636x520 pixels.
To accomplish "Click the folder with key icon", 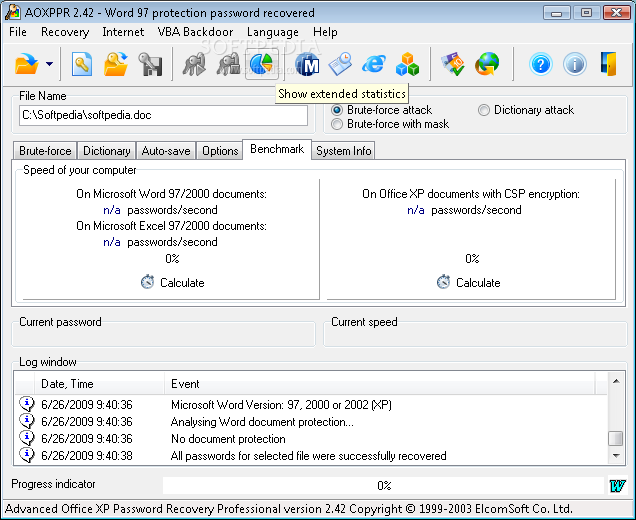I will tap(116, 64).
